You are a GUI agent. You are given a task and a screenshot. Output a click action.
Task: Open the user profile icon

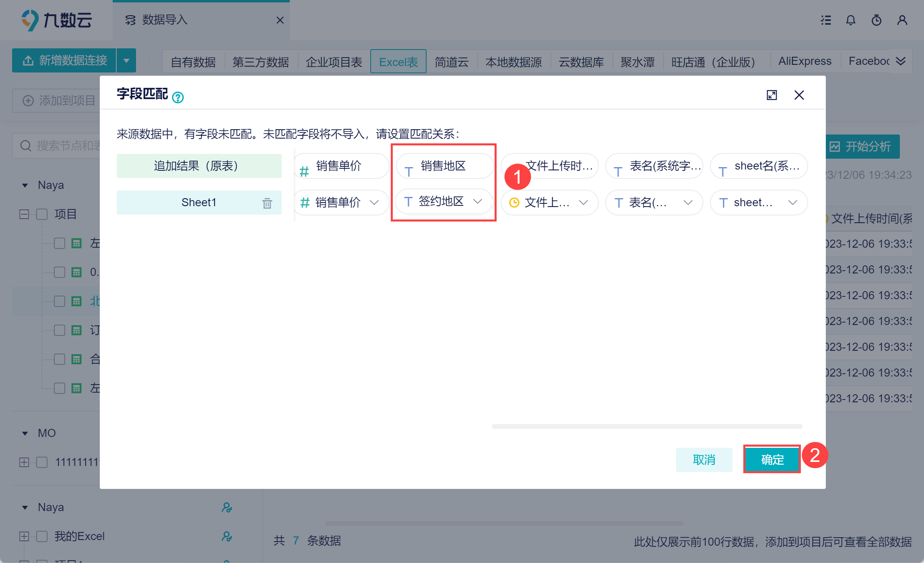[902, 20]
